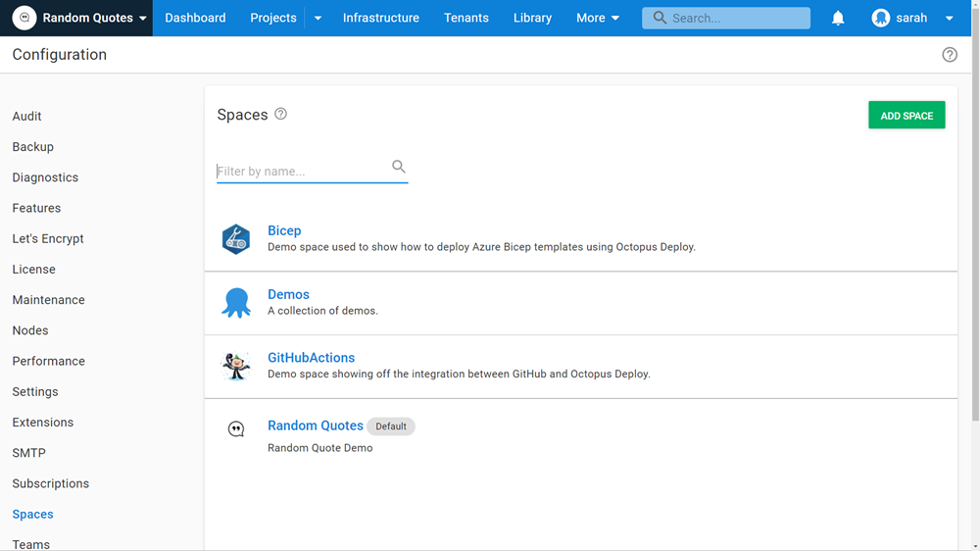Image resolution: width=980 pixels, height=551 pixels.
Task: Select Nodes in the sidebar
Action: pyautogui.click(x=30, y=330)
